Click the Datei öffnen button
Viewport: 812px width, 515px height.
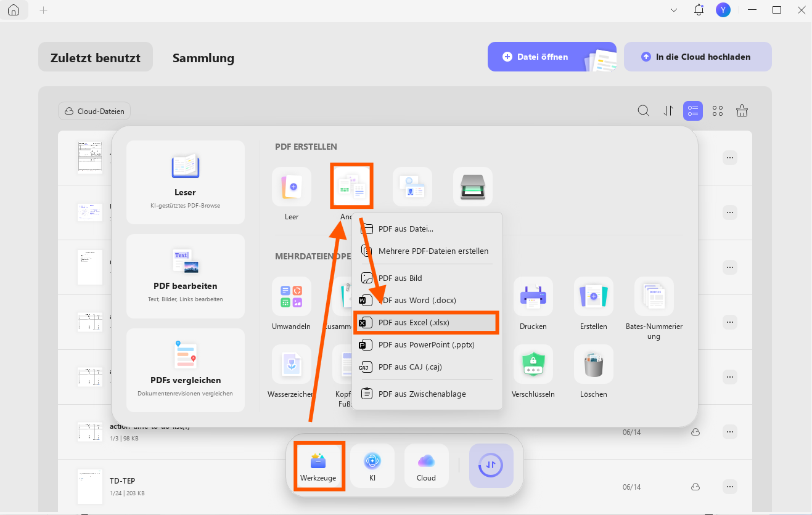[x=552, y=57]
